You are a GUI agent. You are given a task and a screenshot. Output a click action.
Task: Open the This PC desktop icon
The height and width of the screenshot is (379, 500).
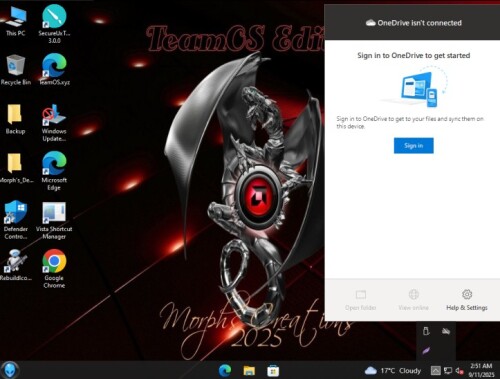point(15,21)
